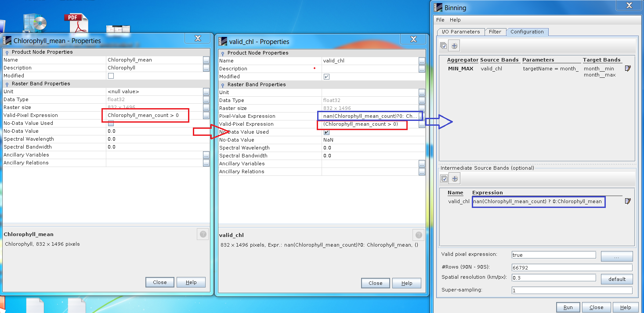The width and height of the screenshot is (644, 313).
Task: Click the plus icon under Intermediate Source Bands
Action: [x=455, y=178]
